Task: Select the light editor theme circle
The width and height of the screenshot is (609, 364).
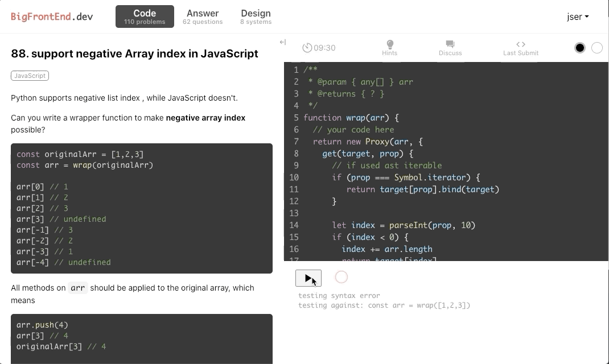Action: click(597, 48)
